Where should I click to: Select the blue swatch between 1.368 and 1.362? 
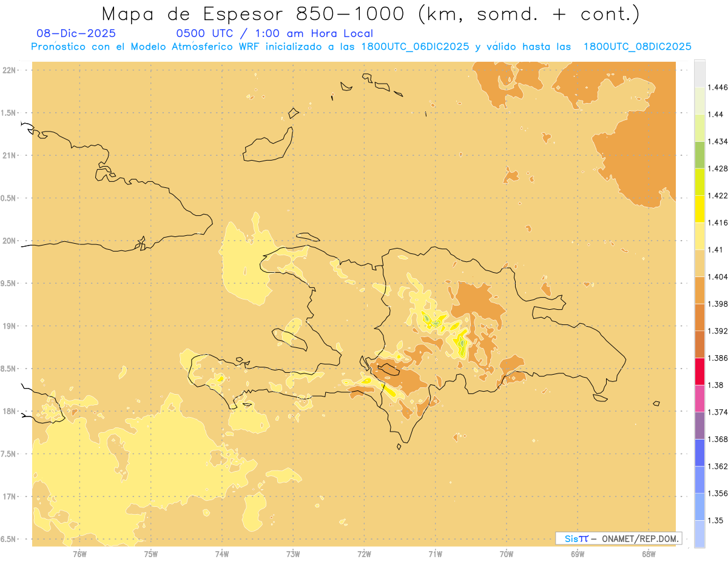pos(699,453)
